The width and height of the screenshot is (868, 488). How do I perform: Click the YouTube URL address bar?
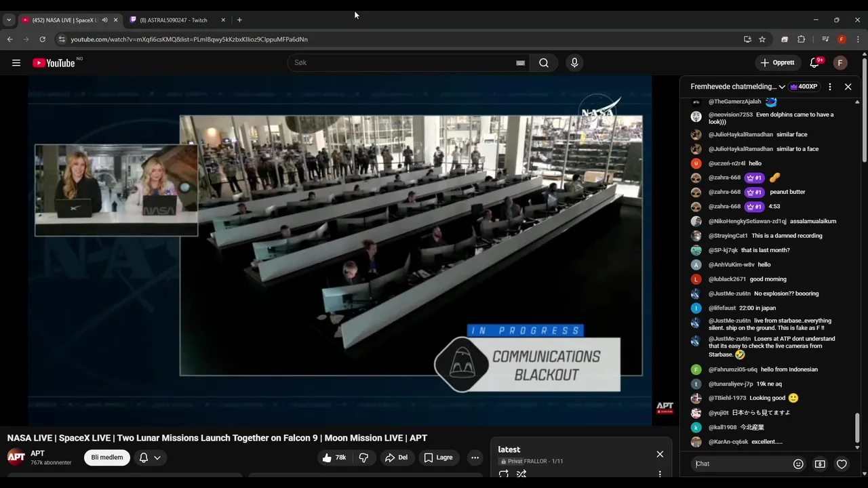(x=400, y=39)
